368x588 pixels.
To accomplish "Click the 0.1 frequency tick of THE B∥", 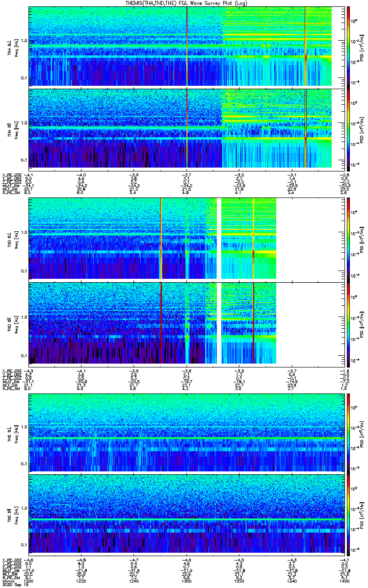I will 25,545.
